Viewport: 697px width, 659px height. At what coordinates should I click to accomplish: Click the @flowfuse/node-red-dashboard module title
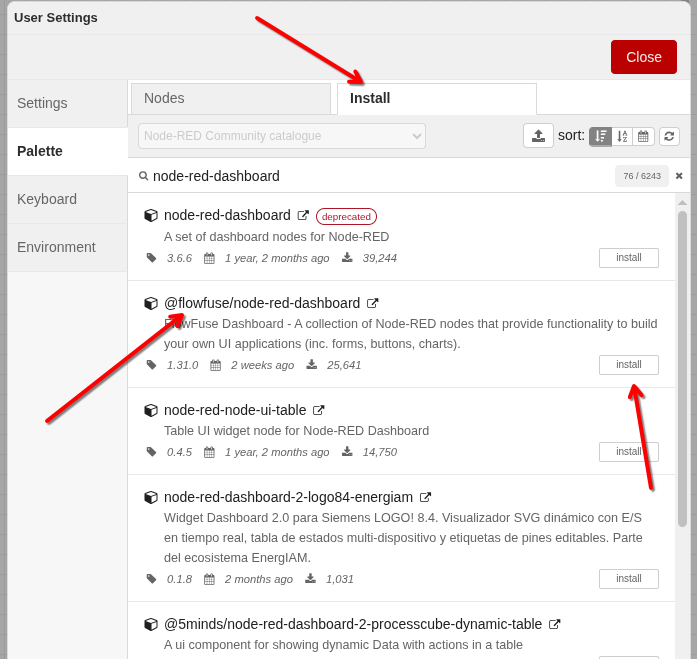coord(262,303)
